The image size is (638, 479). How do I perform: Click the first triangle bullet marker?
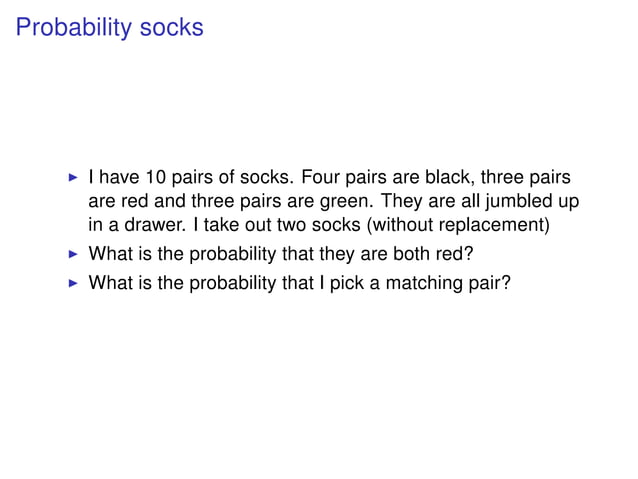click(70, 179)
